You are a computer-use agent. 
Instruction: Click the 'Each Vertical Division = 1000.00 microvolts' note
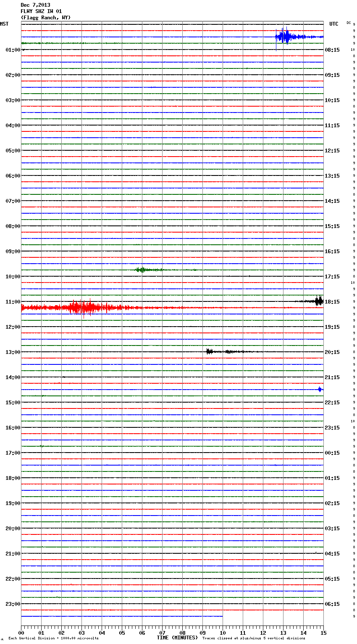tap(53, 639)
